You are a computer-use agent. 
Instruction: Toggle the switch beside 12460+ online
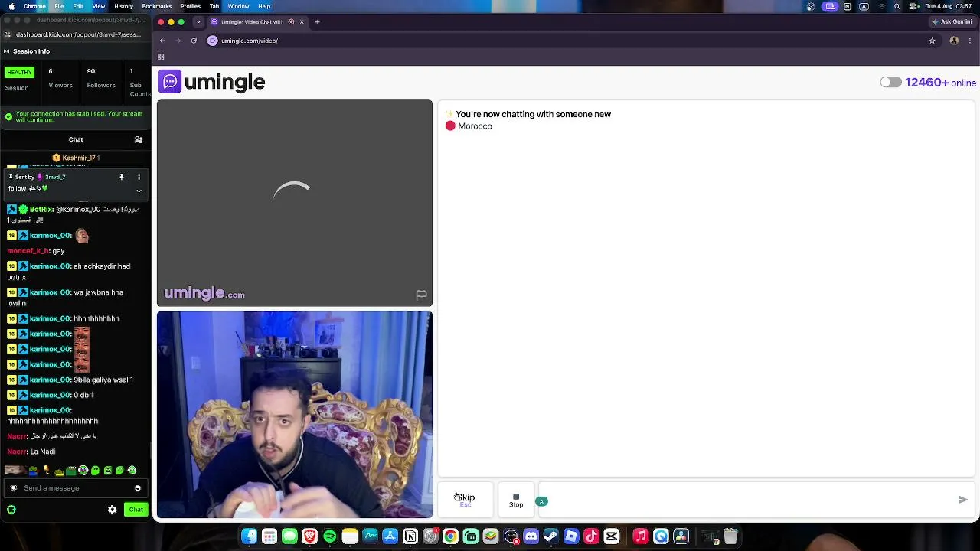[x=890, y=83]
